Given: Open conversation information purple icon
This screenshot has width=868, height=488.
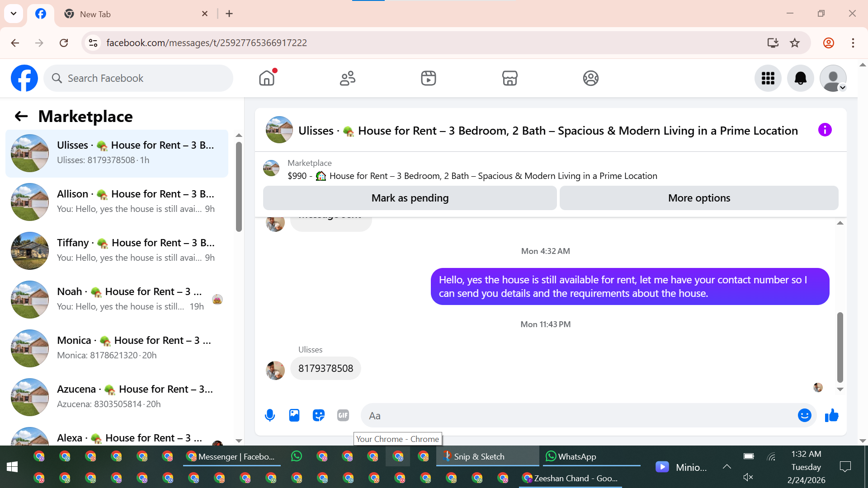Looking at the screenshot, I should click(825, 130).
